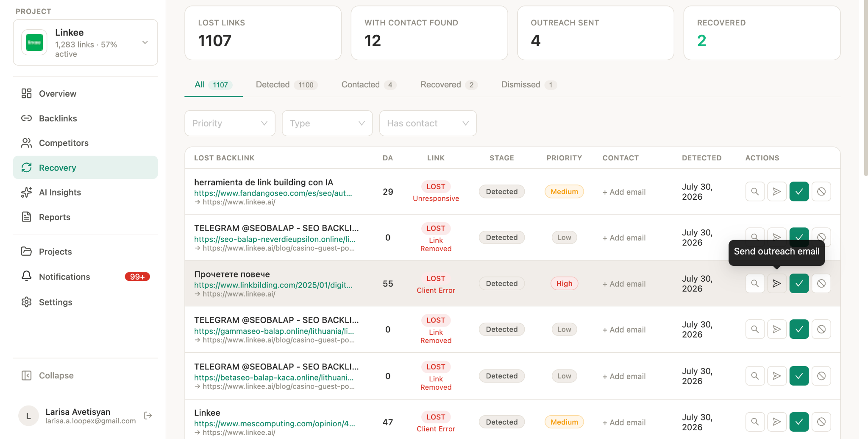Search contact for mescomputing.com row
Screen dimensions: 868x439
click(755, 422)
